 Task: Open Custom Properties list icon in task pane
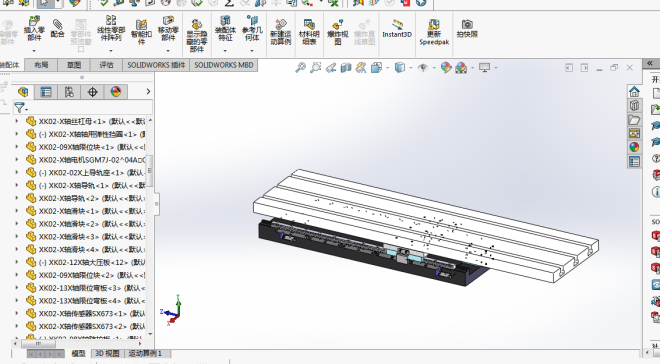coord(634,161)
